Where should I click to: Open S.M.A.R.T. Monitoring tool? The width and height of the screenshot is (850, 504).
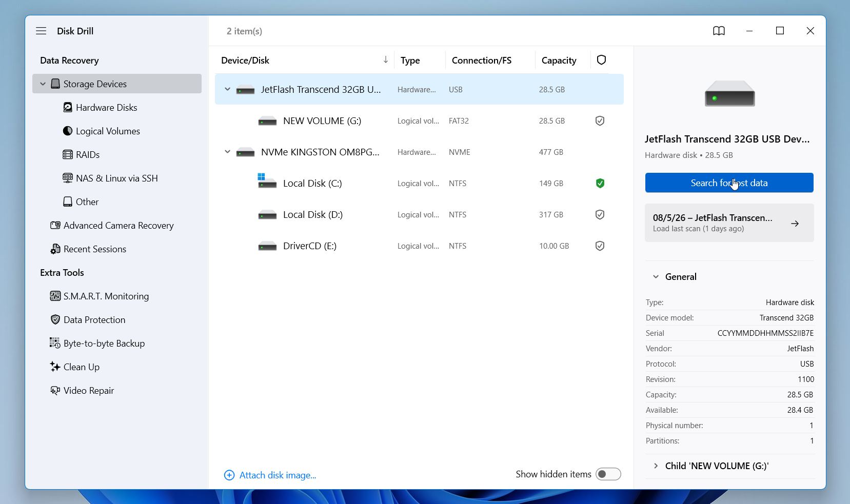click(x=106, y=296)
